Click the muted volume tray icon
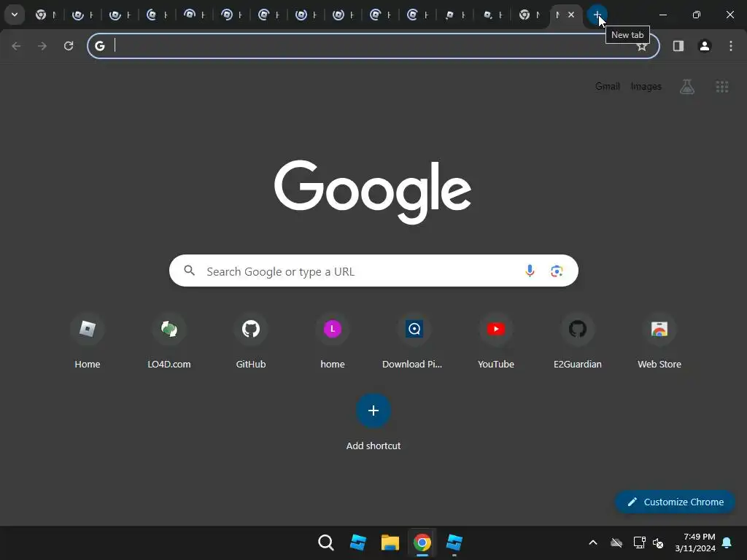Screen dimensions: 747x560 tap(658, 542)
